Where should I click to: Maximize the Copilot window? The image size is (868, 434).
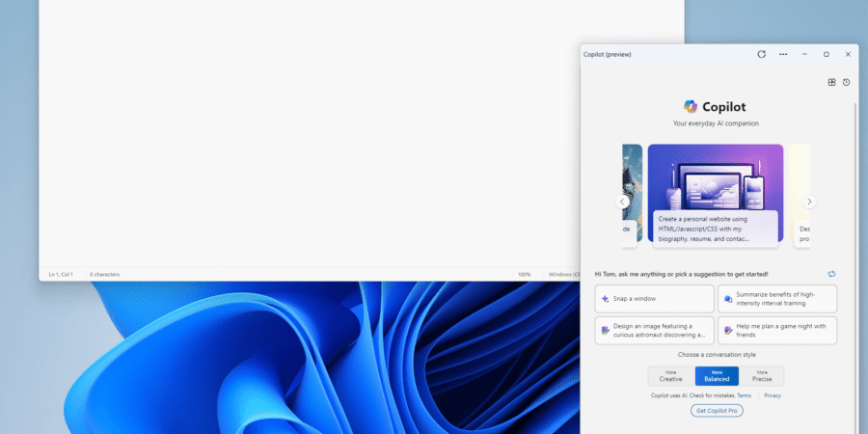826,54
